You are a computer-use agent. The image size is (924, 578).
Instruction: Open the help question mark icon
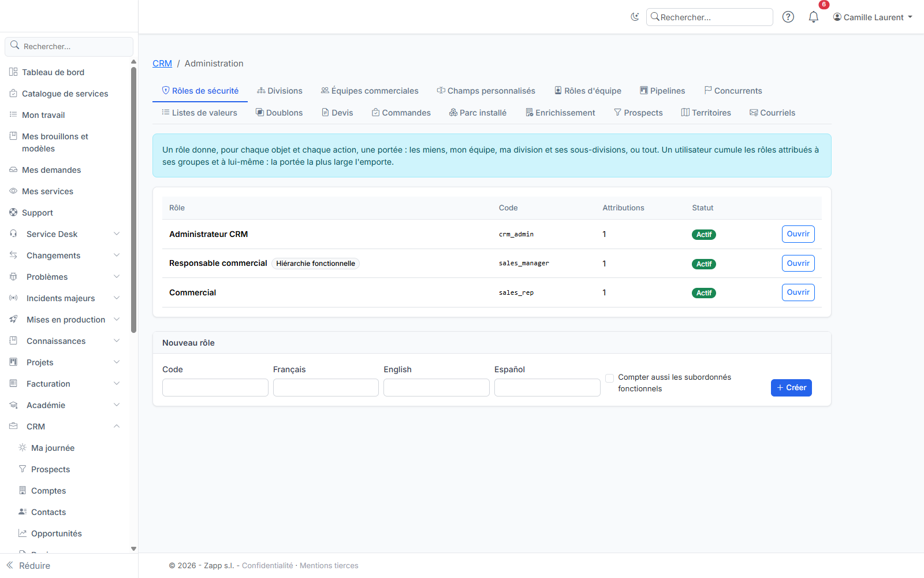coord(788,17)
